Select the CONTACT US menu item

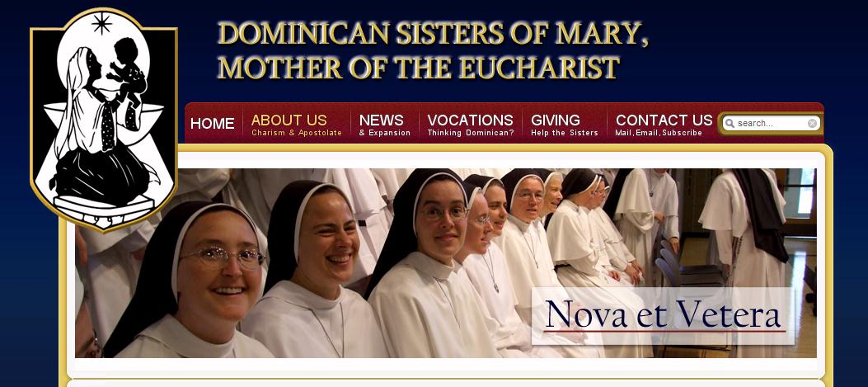664,120
